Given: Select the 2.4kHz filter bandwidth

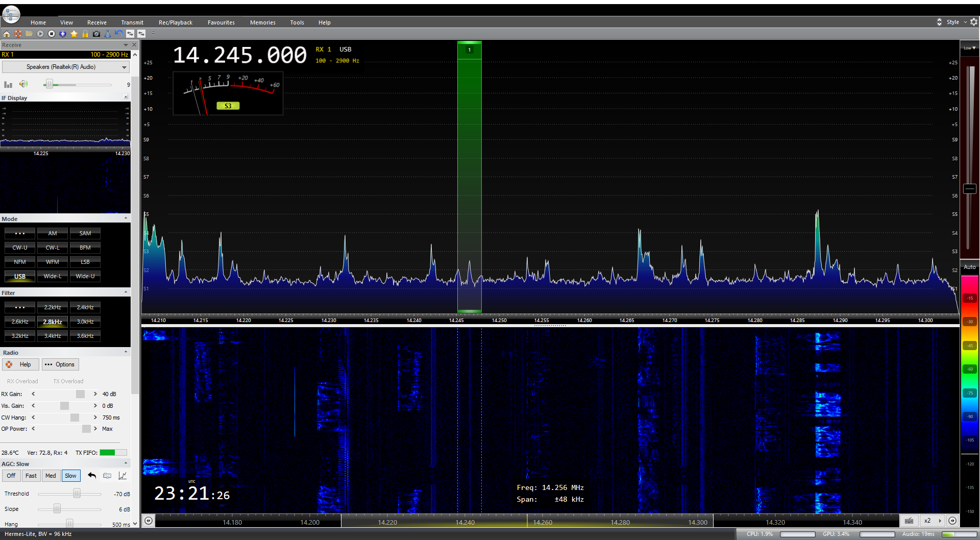Looking at the screenshot, I should [85, 307].
